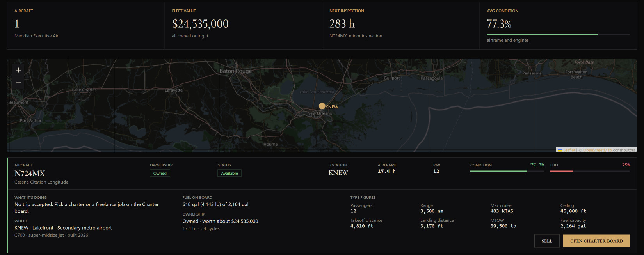Click the Fleet Value $24,535,000 figure

coord(200,24)
